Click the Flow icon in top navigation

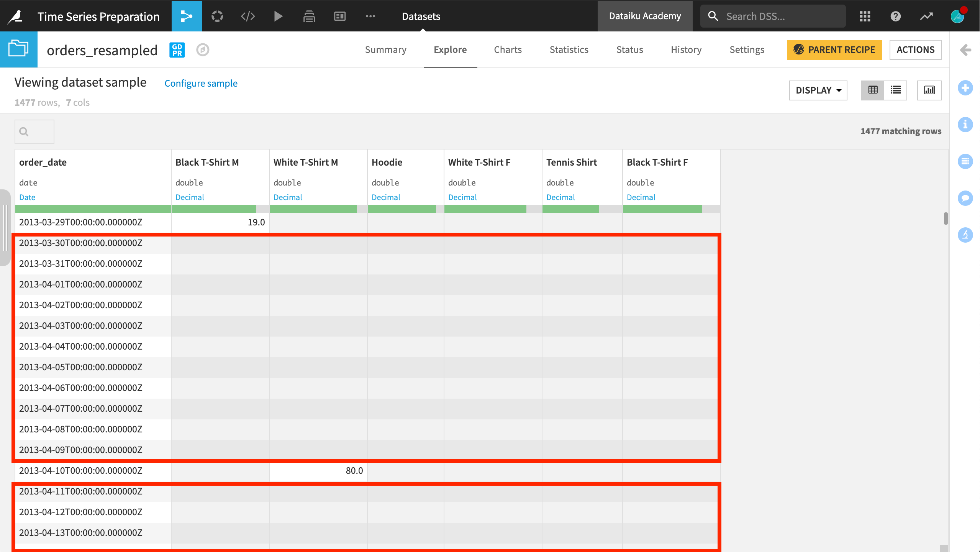(187, 16)
